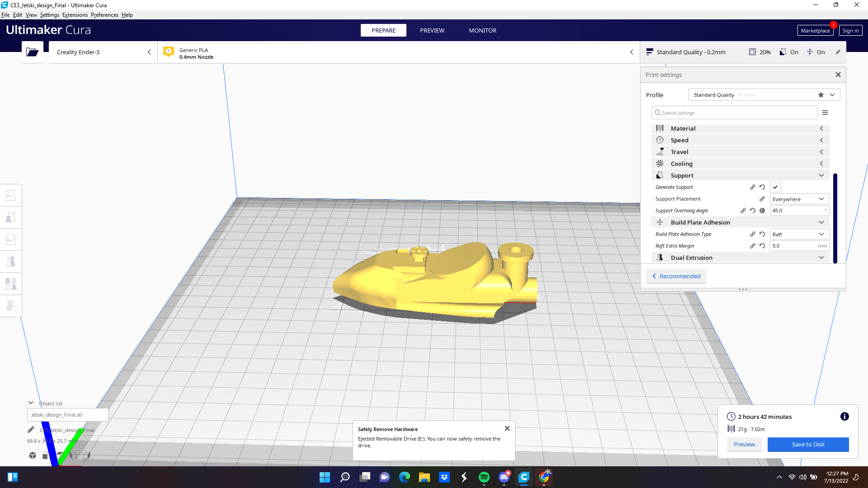Image resolution: width=868 pixels, height=488 pixels.
Task: Click Support Overhang Angle value field
Action: pos(799,211)
